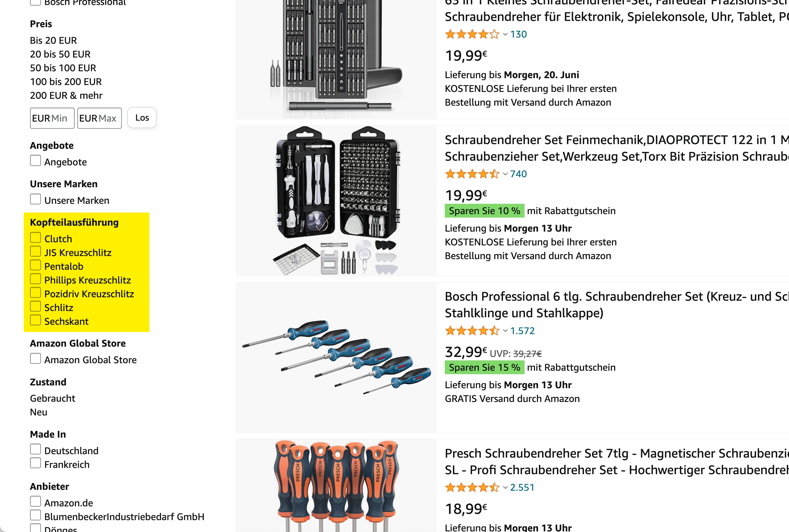Select the Deutschland Made In checkbox

click(x=35, y=449)
